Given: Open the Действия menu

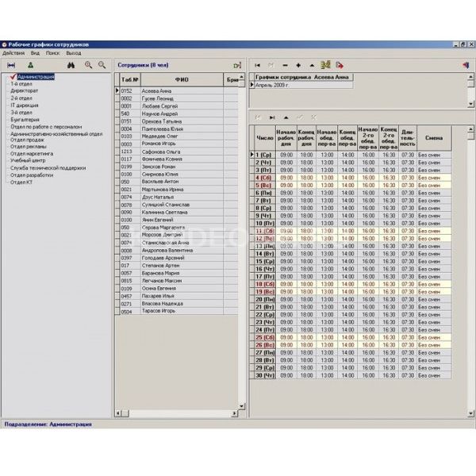Looking at the screenshot, I should point(13,52).
